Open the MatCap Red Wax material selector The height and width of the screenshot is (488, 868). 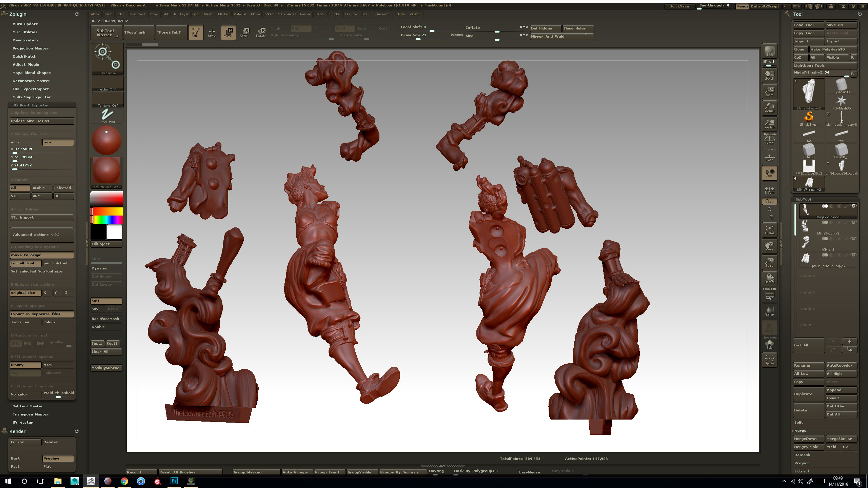[x=106, y=173]
